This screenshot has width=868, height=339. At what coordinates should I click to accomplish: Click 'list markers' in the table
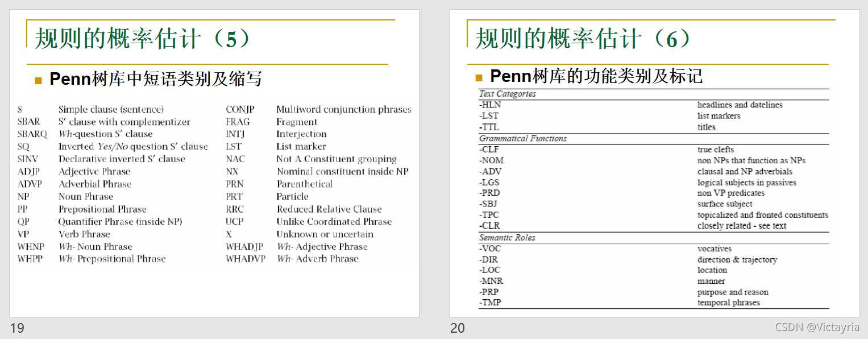coord(719,116)
